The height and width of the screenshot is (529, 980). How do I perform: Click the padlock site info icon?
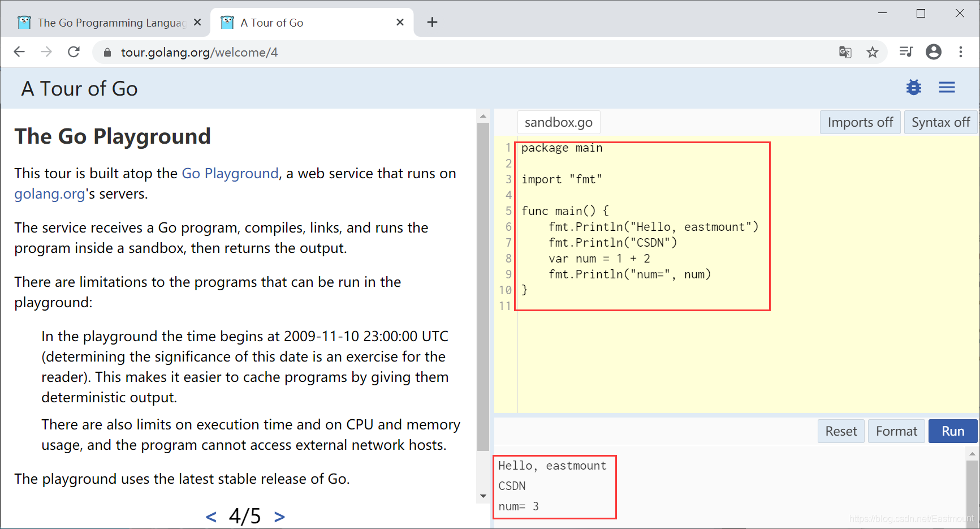(107, 53)
